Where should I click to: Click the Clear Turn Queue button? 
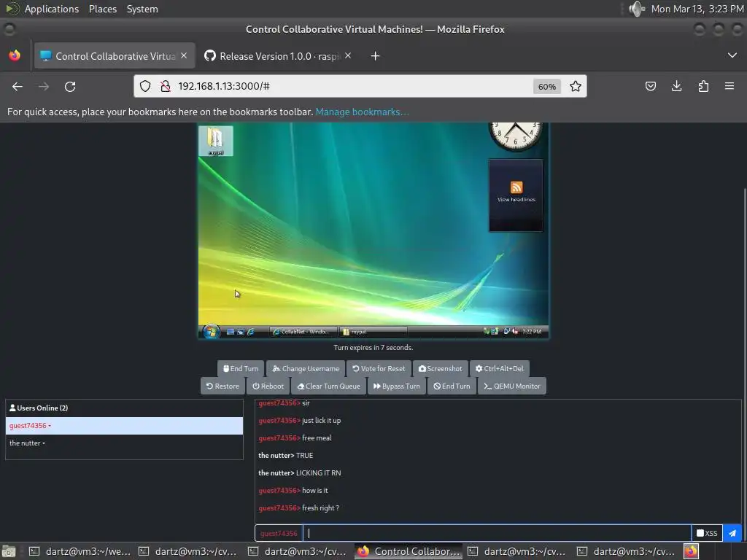coord(329,386)
